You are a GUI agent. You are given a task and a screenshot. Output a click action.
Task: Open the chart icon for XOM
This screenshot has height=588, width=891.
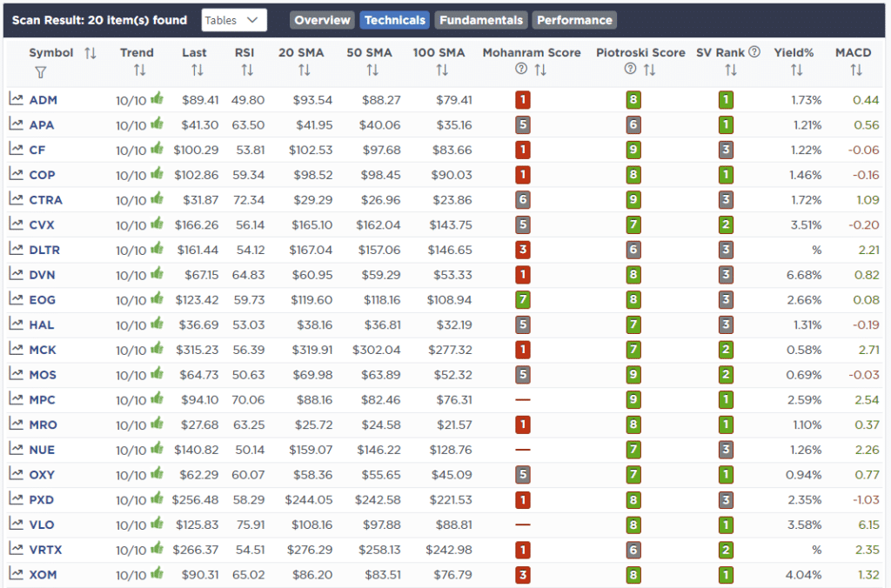pyautogui.click(x=16, y=574)
